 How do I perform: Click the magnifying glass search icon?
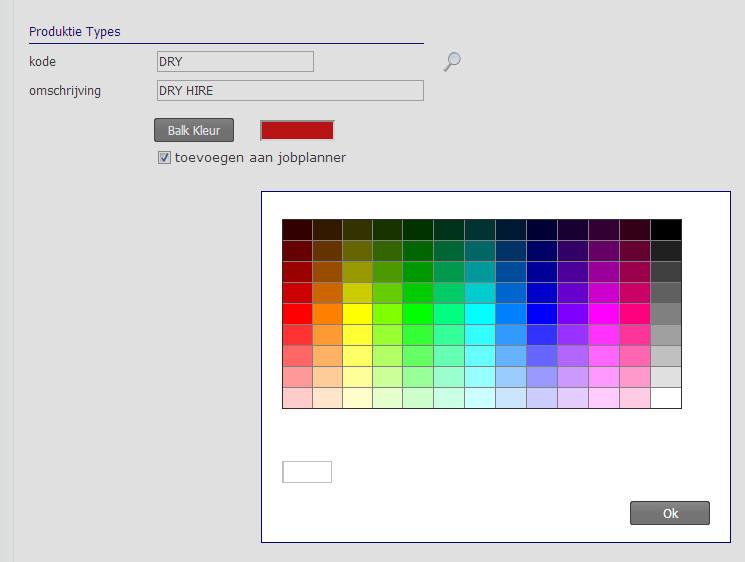click(x=452, y=61)
